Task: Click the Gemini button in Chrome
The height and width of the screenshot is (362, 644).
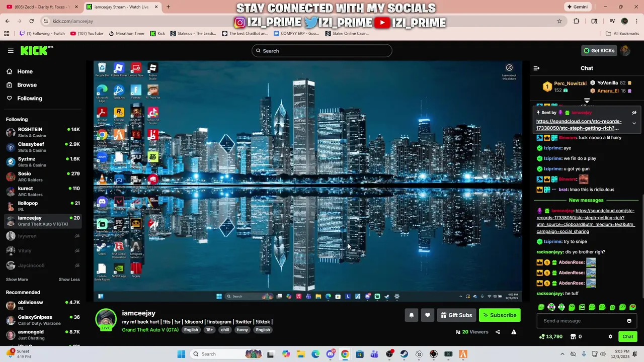Action: (577, 7)
